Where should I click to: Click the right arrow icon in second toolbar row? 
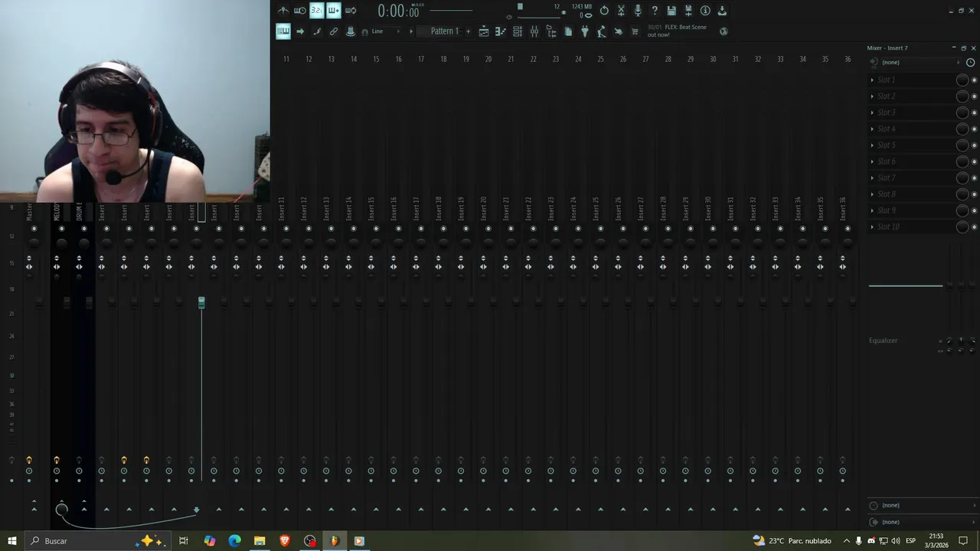click(x=300, y=31)
